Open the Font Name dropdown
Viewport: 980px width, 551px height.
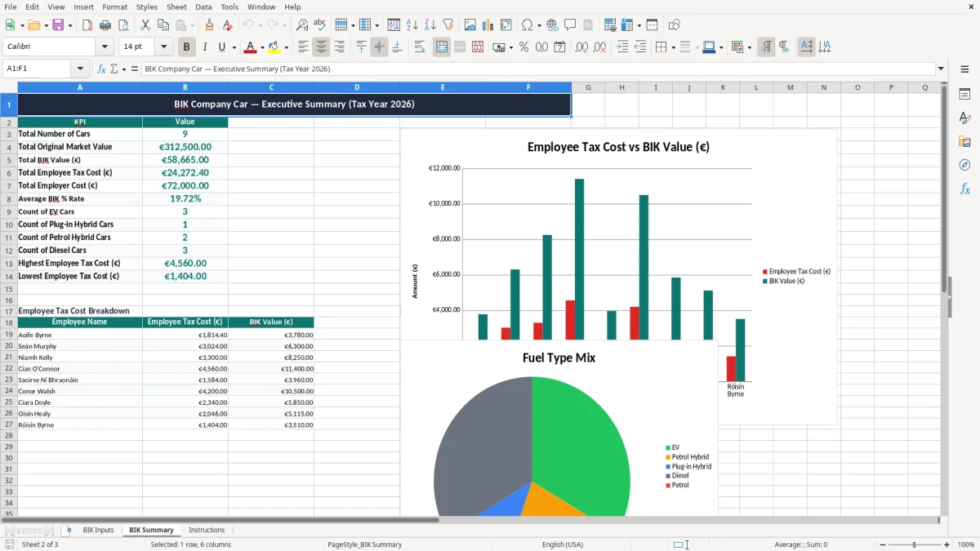click(104, 47)
